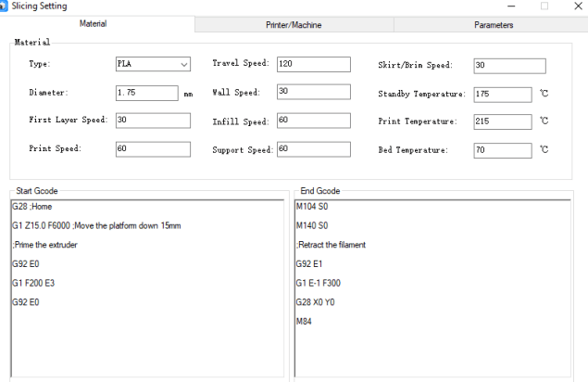
Task: Click the G28 ;Home line in Start Gcode
Action: click(x=32, y=207)
